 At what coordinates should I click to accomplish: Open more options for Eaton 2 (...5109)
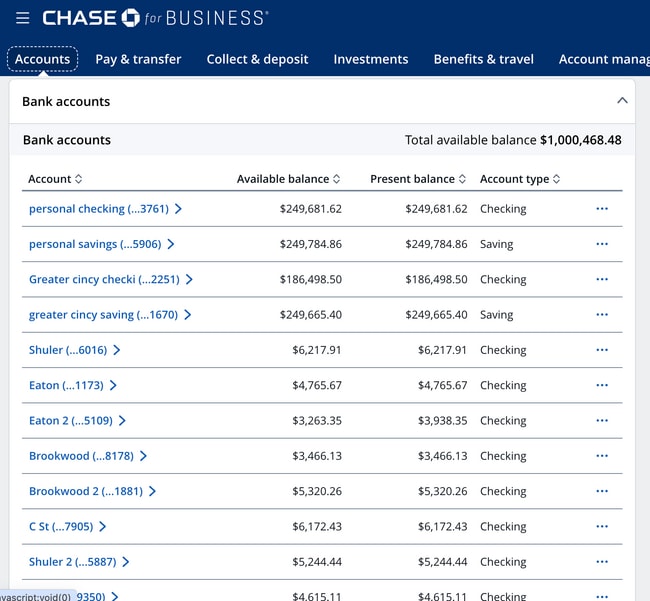tap(602, 420)
